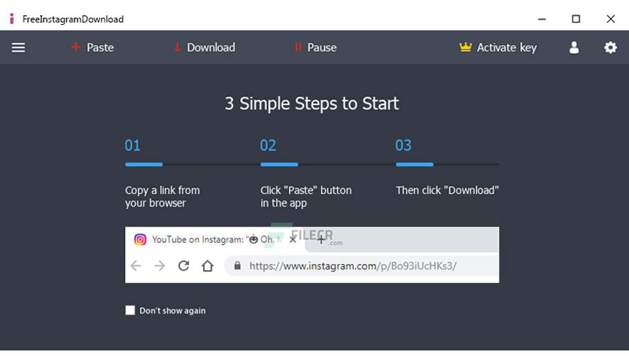Maximize the FreeInstagramDownload window
This screenshot has height=364, width=629.
(576, 19)
